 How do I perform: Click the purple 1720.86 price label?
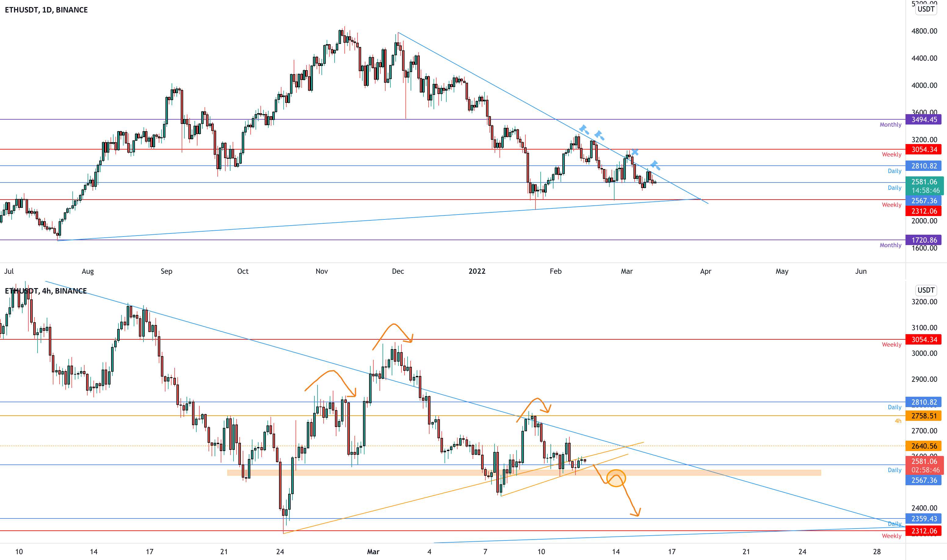click(x=923, y=240)
